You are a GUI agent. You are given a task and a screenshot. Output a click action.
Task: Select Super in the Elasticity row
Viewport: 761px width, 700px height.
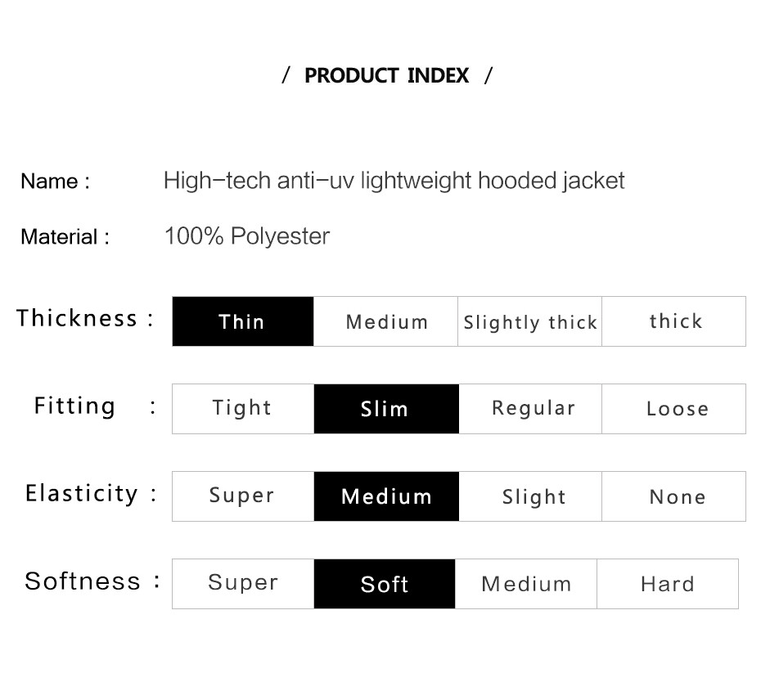point(243,496)
